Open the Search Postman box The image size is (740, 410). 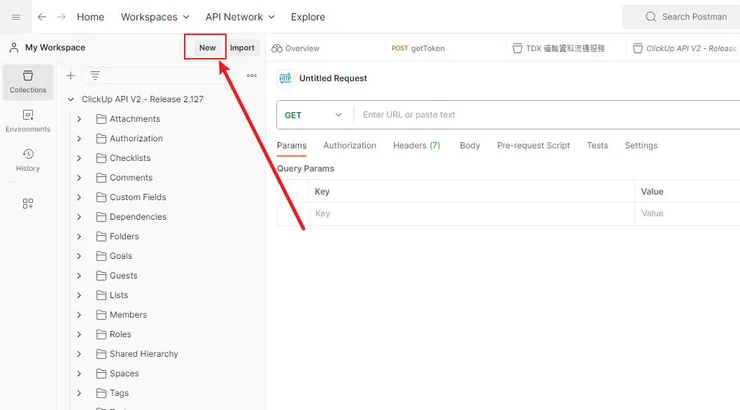click(x=685, y=17)
